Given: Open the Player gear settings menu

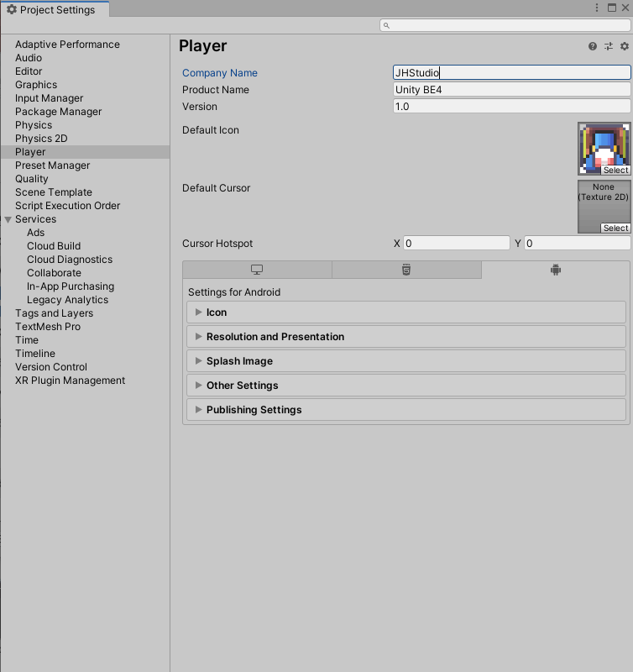Looking at the screenshot, I should [x=625, y=46].
